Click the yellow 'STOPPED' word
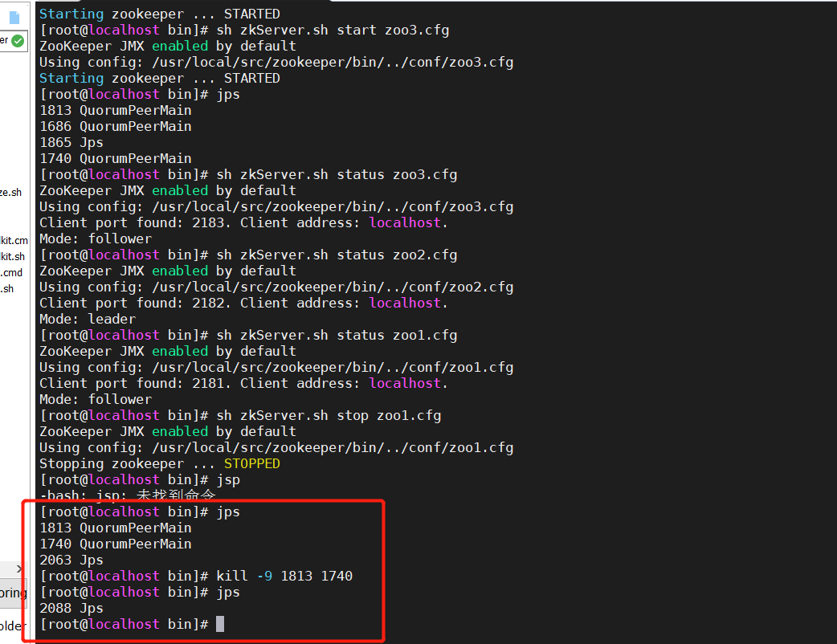 [252, 463]
